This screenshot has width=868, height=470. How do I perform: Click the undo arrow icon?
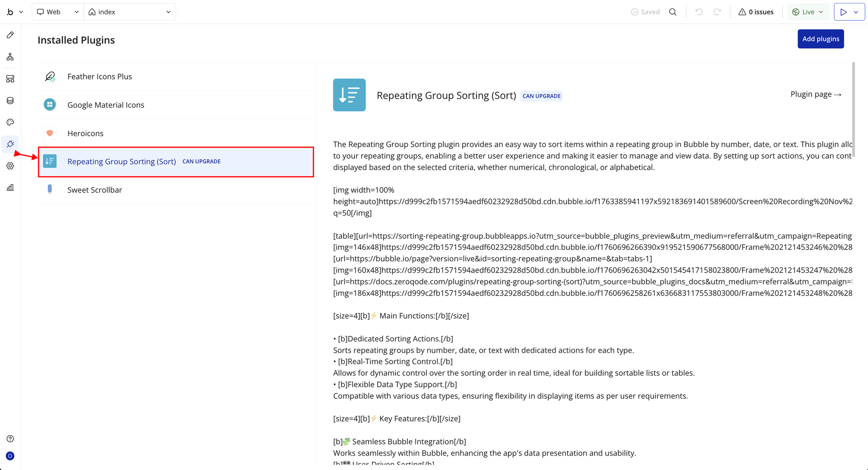click(x=699, y=12)
